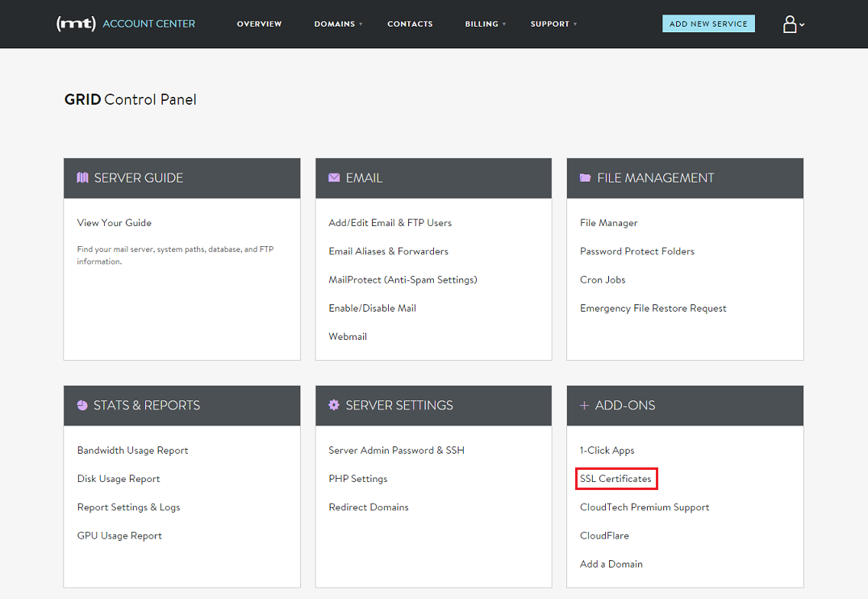This screenshot has height=599, width=868.
Task: Expand the Domains dropdown menu
Action: 338,24
